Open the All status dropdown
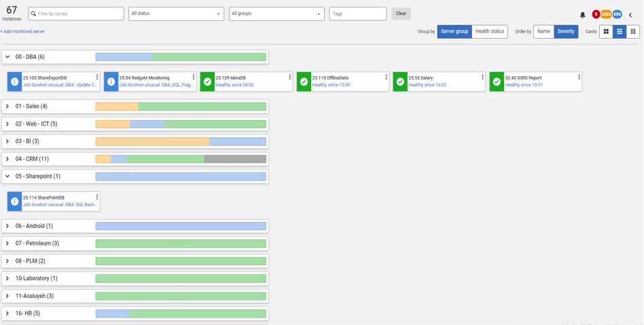The image size is (644, 325). (x=176, y=14)
